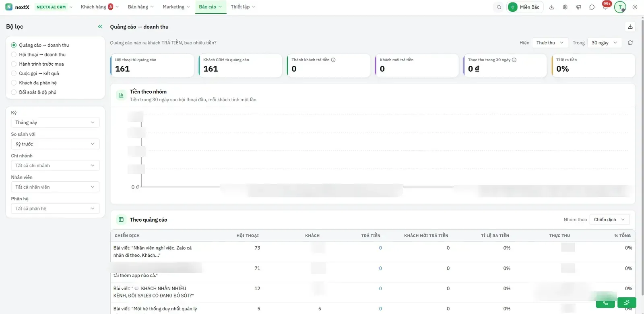This screenshot has height=314, width=644.
Task: Open the NEXTX AI CRM product switcher
Action: 54,7
